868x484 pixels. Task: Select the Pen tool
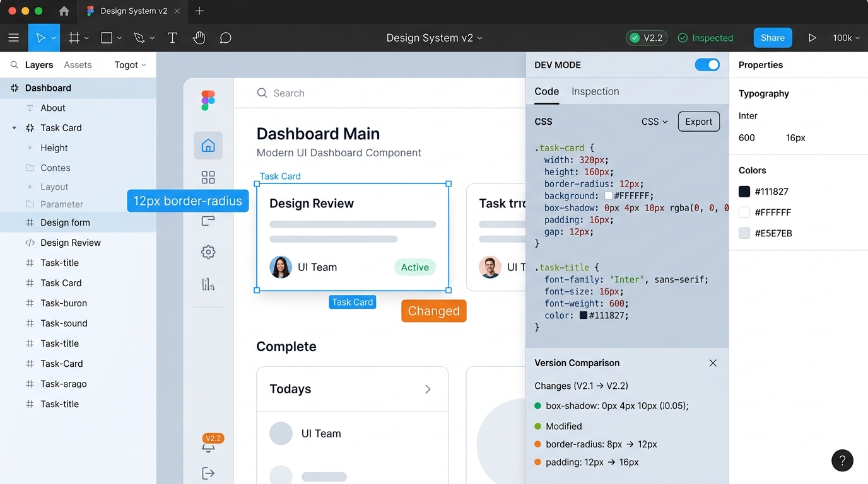coord(139,38)
